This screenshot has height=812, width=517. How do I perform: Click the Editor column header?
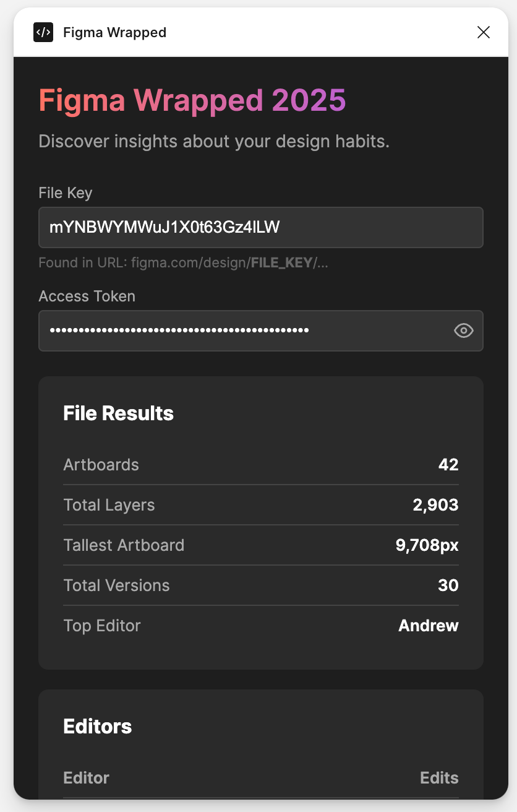[x=86, y=778]
